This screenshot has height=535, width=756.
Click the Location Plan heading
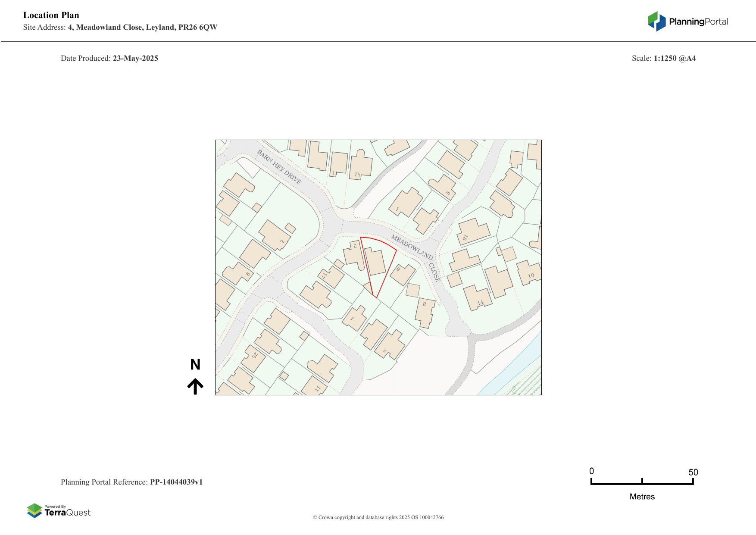coord(51,15)
